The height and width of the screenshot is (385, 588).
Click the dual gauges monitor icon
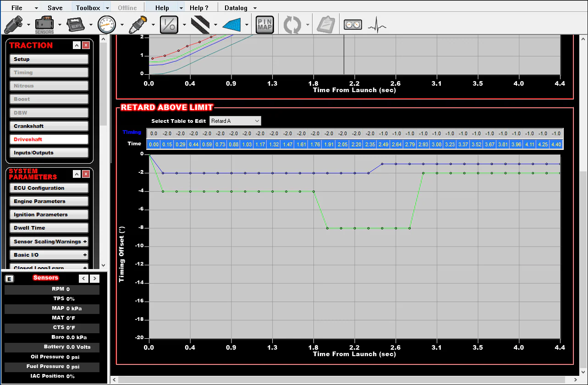click(352, 24)
